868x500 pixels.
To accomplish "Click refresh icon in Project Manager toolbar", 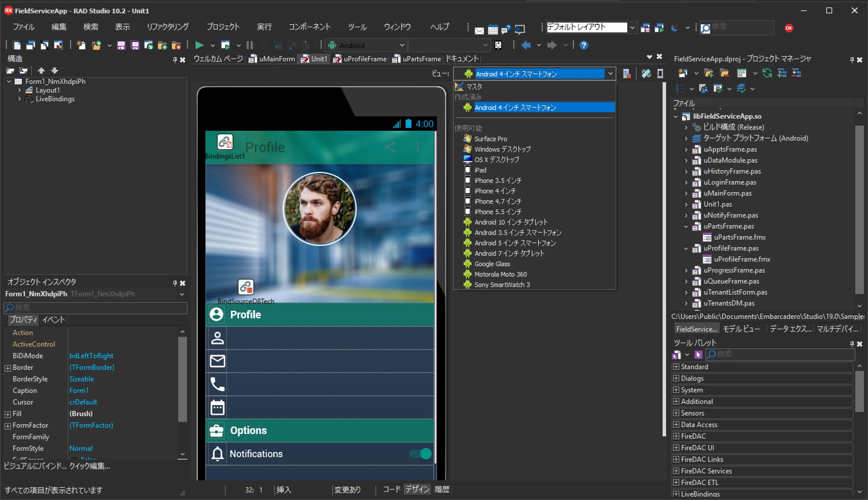I will coord(767,73).
